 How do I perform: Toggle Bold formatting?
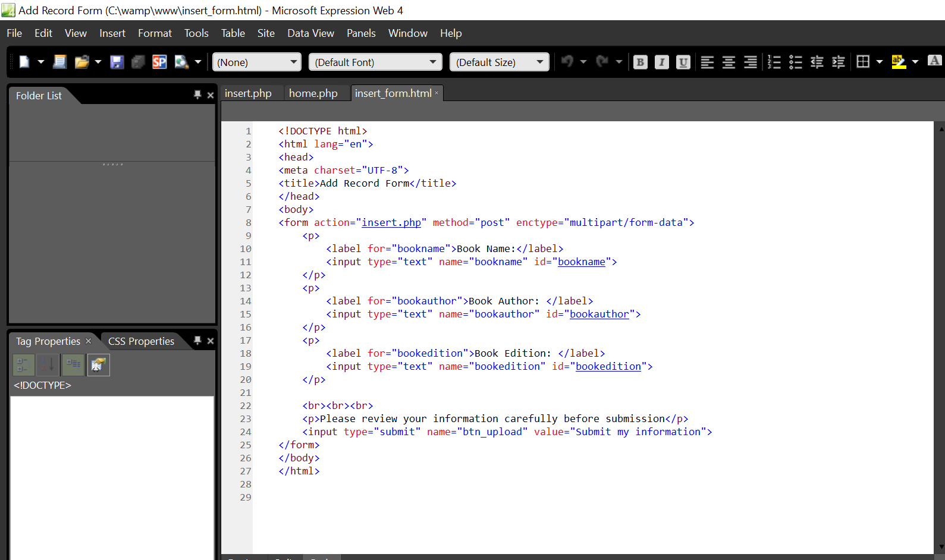(x=641, y=62)
